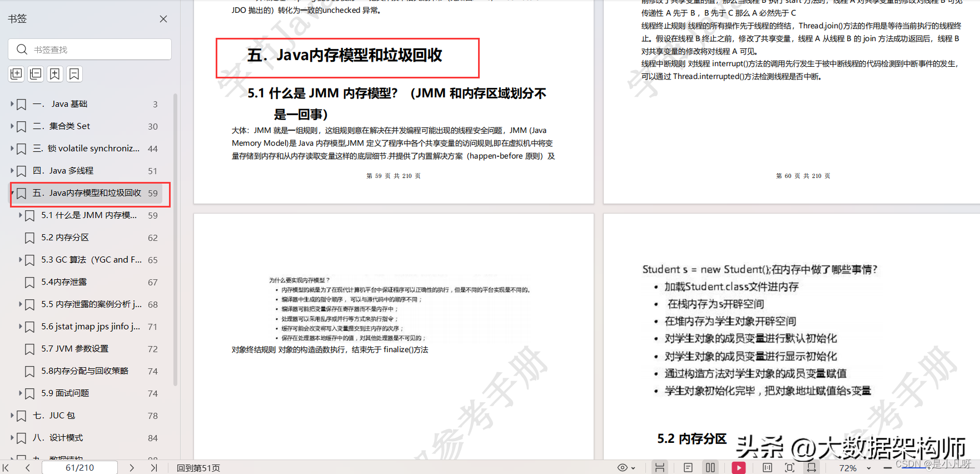Click bookmark icon beside 5.4内存泄露
This screenshot has height=474, width=980.
(x=29, y=283)
